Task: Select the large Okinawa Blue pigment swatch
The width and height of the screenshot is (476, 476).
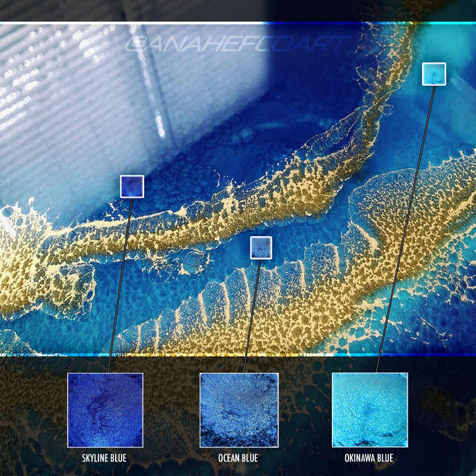Action: (x=370, y=410)
